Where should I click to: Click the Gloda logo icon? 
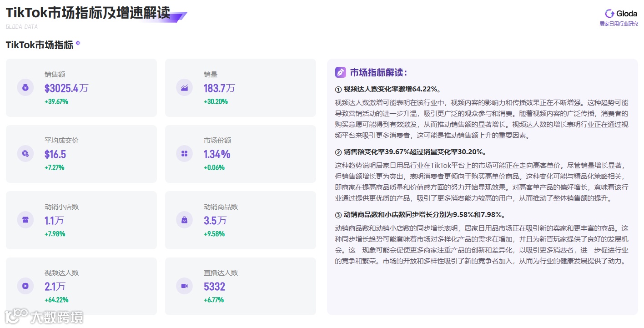click(609, 14)
